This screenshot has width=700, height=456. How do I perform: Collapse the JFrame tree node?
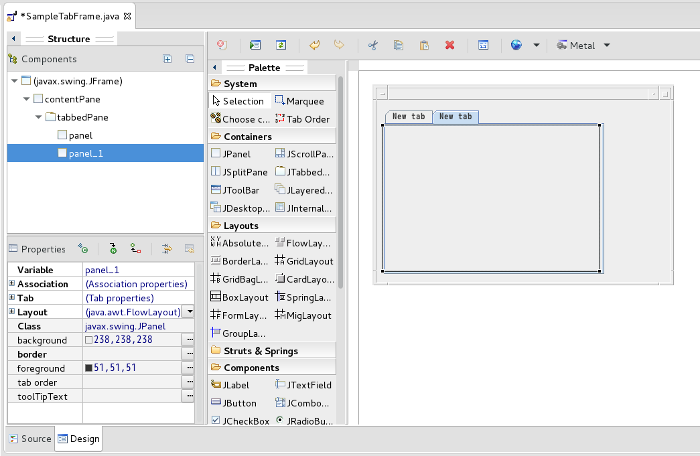click(14, 81)
